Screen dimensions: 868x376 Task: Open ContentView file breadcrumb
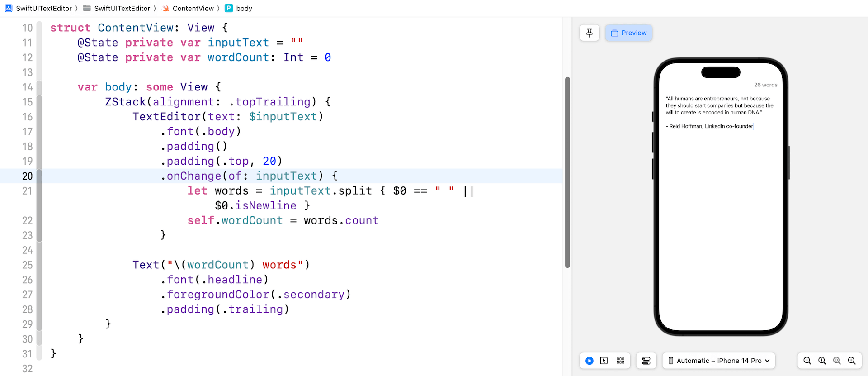[x=188, y=8]
